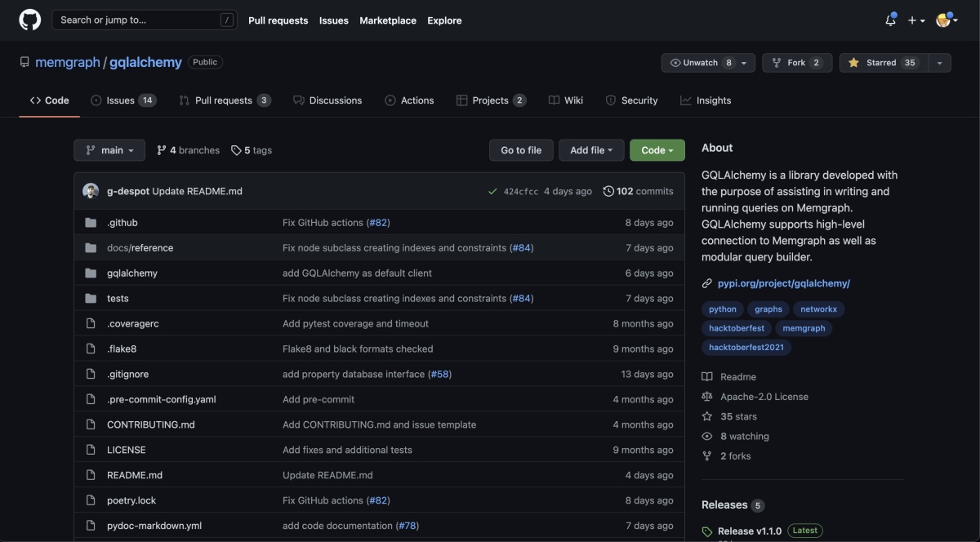980x542 pixels.
Task: Click the gqlalchemy repository name link
Action: click(145, 62)
